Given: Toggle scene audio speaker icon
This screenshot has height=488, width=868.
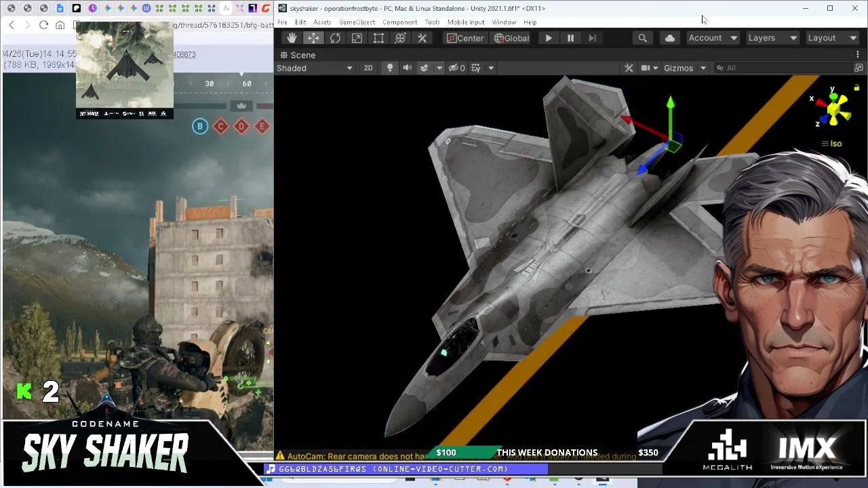Looking at the screenshot, I should point(407,68).
